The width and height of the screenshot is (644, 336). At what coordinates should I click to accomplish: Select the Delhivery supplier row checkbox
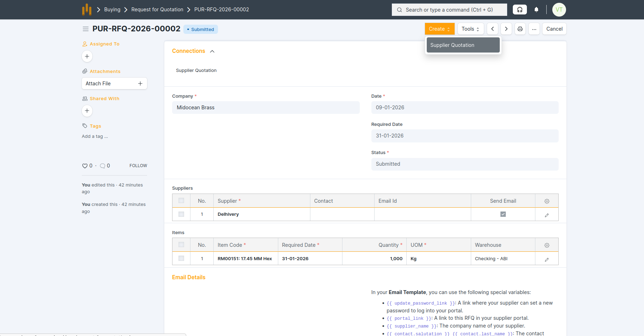coord(181,214)
